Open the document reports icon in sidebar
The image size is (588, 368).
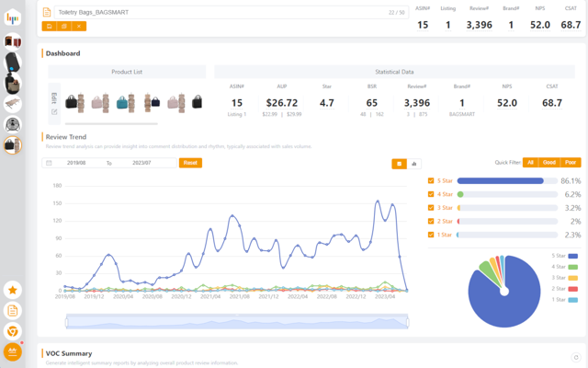pyautogui.click(x=12, y=311)
